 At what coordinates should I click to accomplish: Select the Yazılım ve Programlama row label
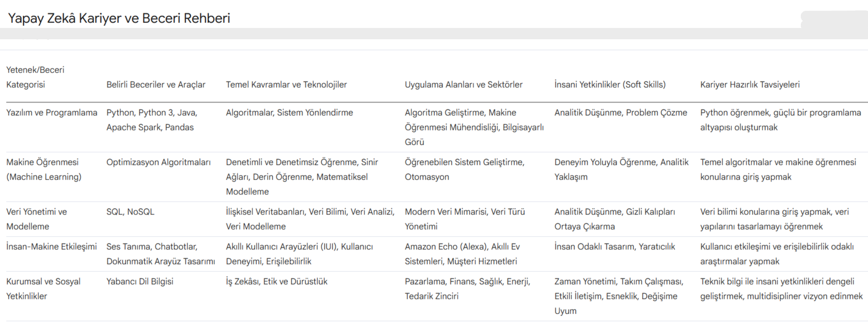tap(52, 112)
